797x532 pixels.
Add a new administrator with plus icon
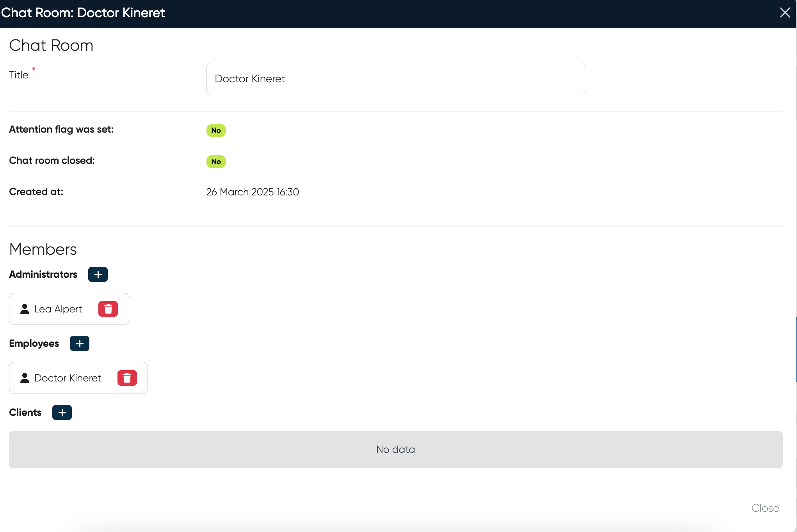click(98, 275)
